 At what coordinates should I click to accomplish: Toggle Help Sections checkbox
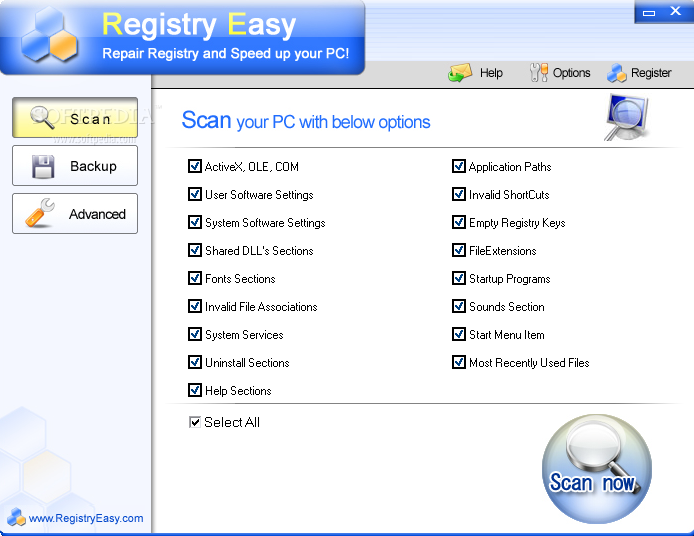click(195, 390)
